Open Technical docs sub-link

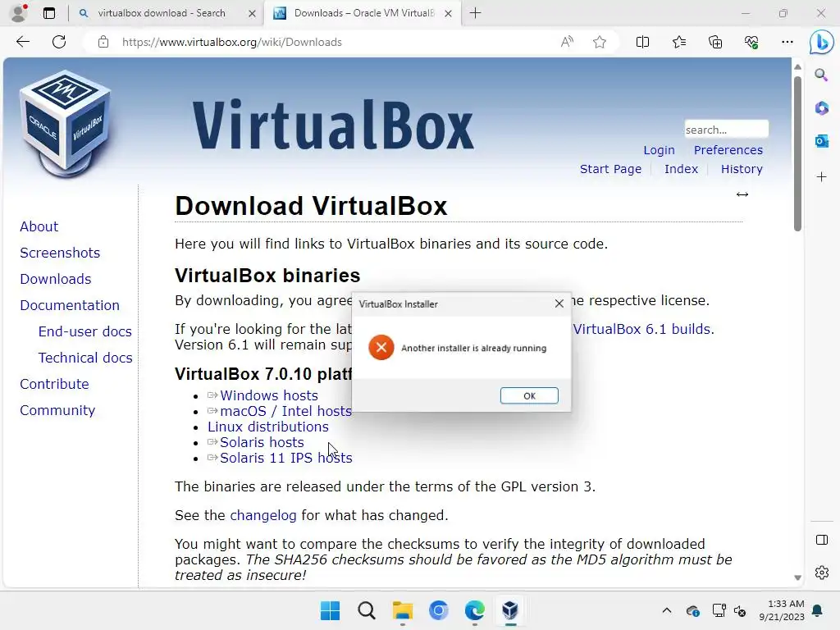pyautogui.click(x=85, y=358)
